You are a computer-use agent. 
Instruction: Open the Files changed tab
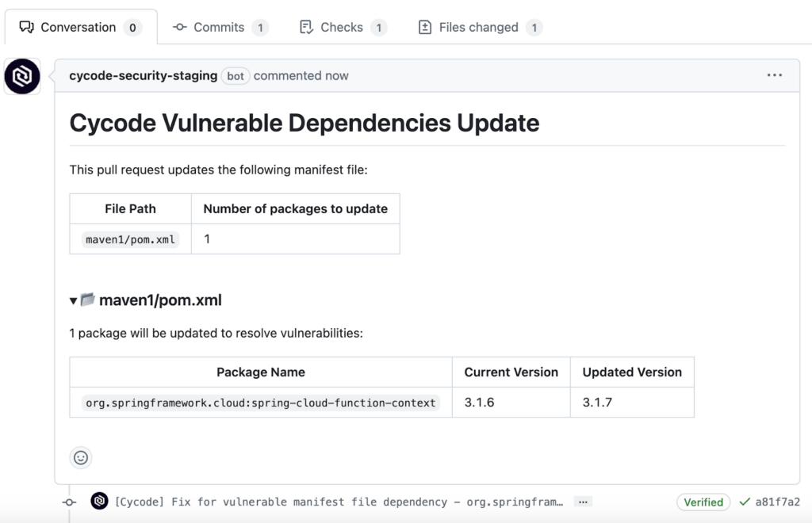(x=480, y=28)
